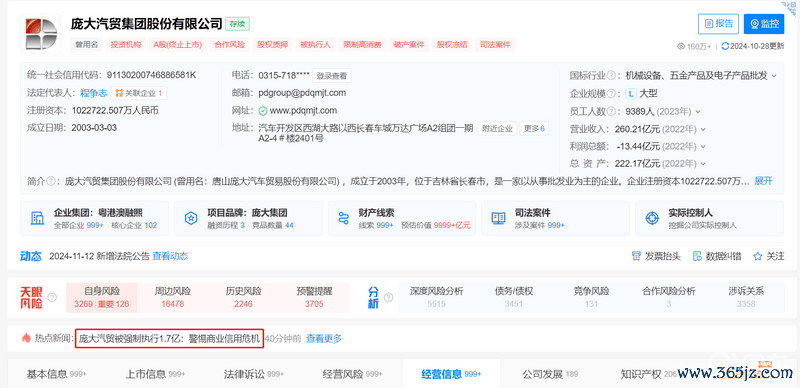800x388 pixels.
Task: Click the company logo thumbnail
Action: click(x=40, y=34)
